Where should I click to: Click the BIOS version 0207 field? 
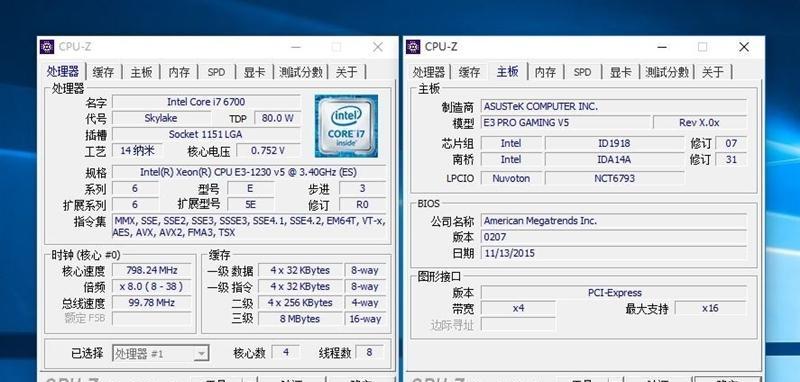click(x=614, y=237)
